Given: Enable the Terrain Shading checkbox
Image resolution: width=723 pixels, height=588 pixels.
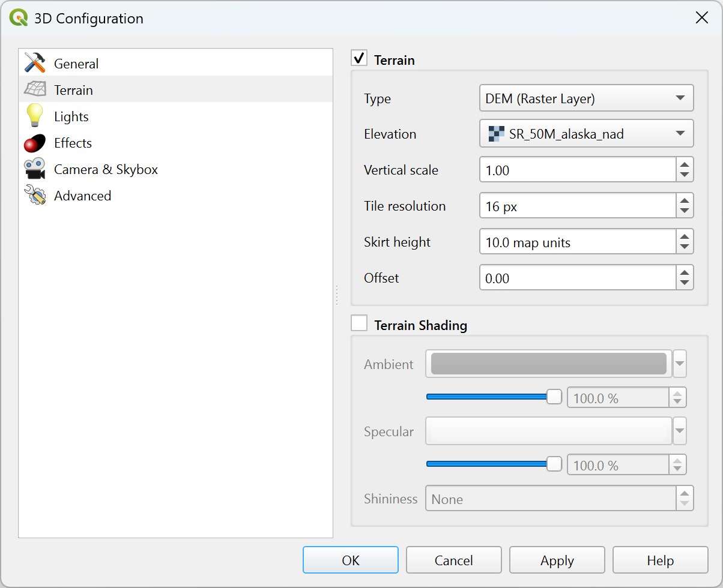Looking at the screenshot, I should 359,323.
